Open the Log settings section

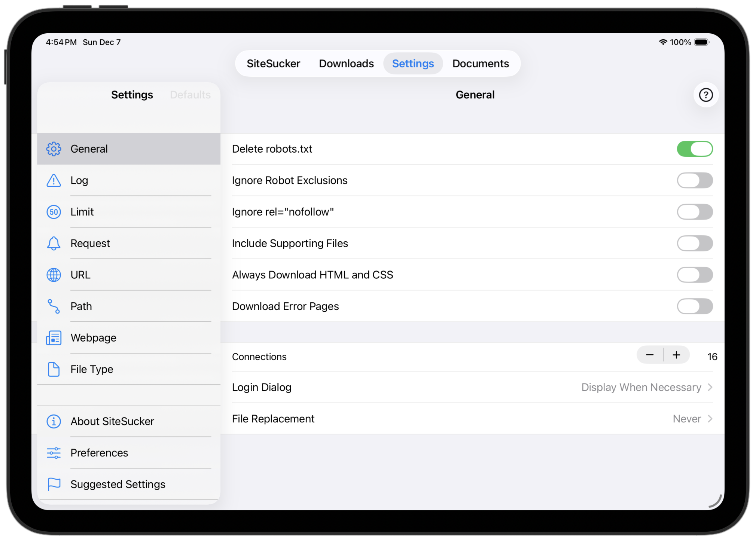pyautogui.click(x=129, y=180)
